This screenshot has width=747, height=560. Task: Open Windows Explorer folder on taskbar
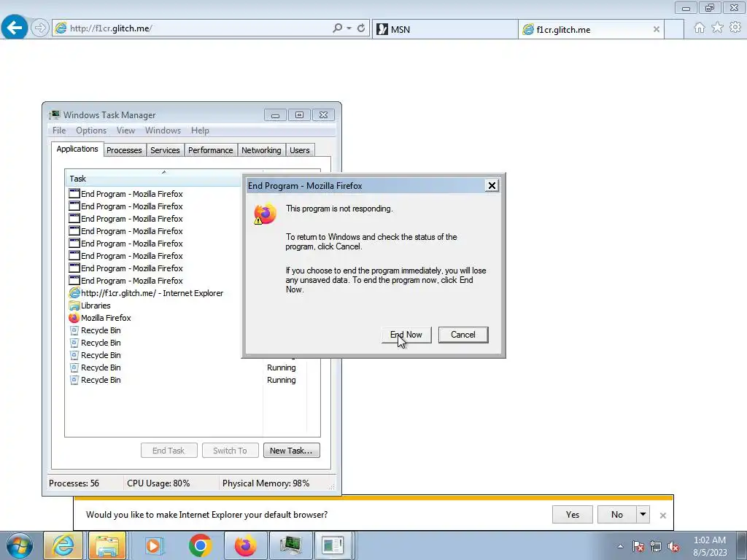point(107,545)
